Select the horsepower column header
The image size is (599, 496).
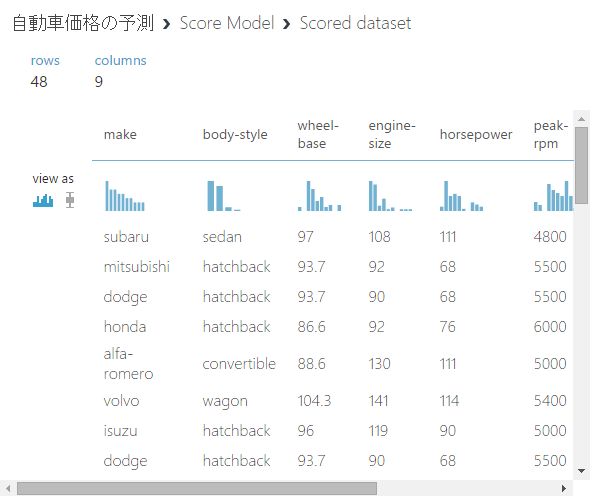476,135
